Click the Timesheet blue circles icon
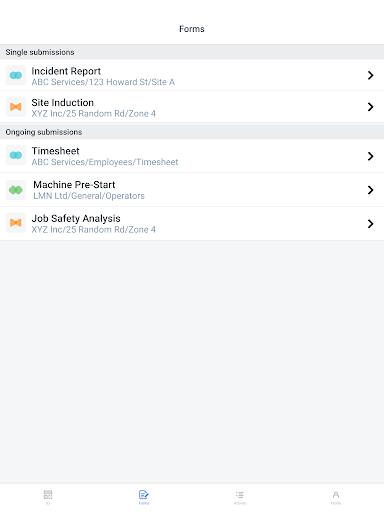The image size is (384, 512). [x=16, y=155]
